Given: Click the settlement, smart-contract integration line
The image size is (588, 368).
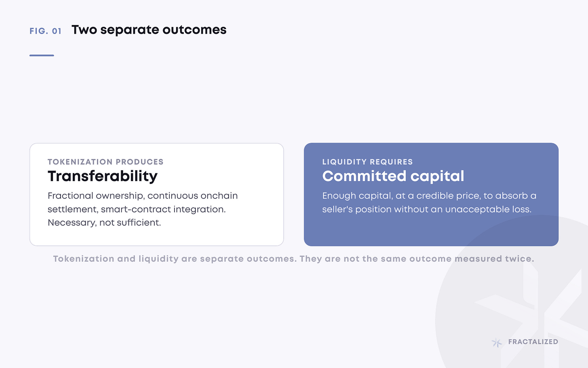Looking at the screenshot, I should pyautogui.click(x=136, y=209).
